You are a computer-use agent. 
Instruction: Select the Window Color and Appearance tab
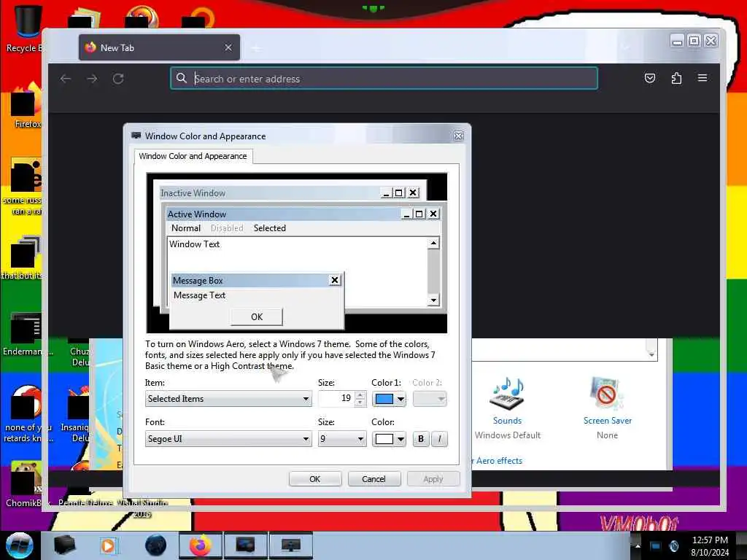(193, 156)
